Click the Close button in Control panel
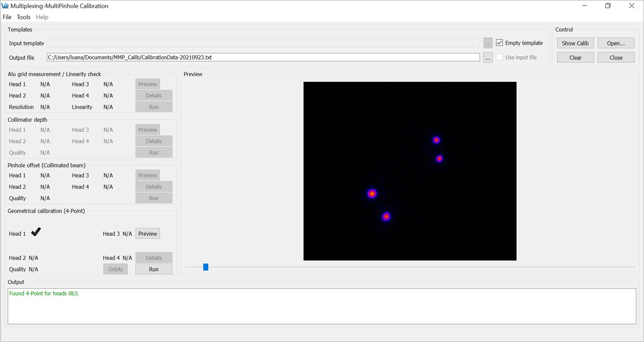 pyautogui.click(x=615, y=58)
